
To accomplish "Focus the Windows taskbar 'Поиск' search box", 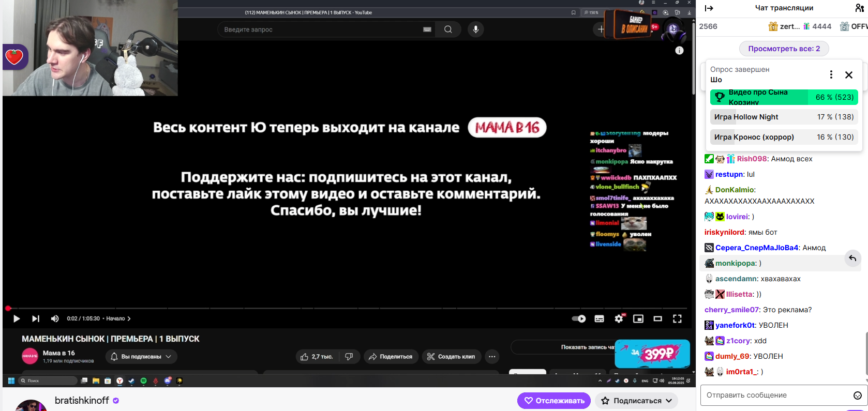I will coord(48,381).
